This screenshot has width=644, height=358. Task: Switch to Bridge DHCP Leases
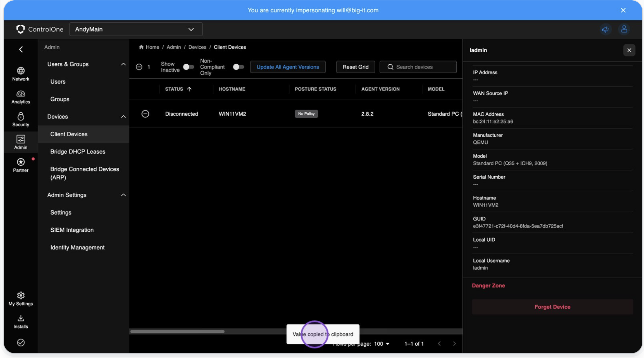click(78, 152)
